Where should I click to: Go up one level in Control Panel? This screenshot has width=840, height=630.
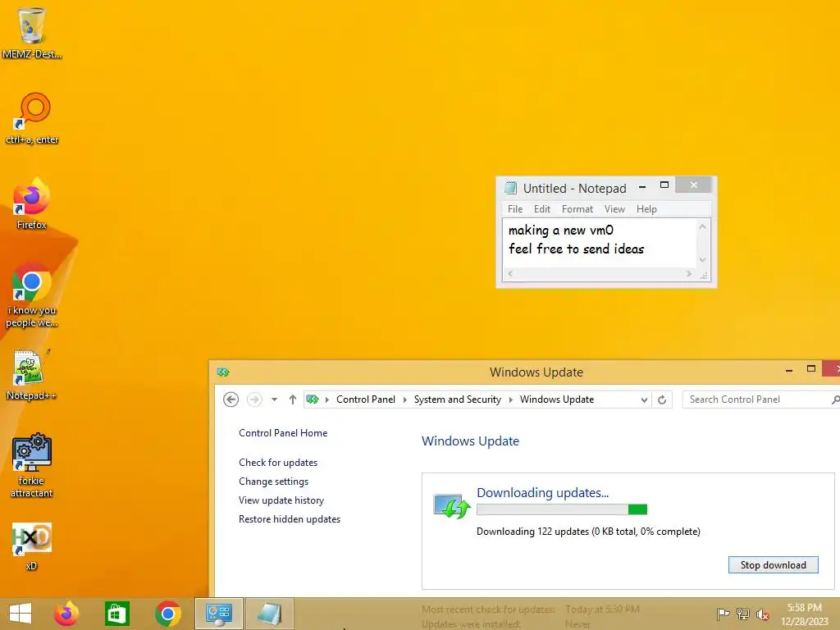[x=293, y=399]
